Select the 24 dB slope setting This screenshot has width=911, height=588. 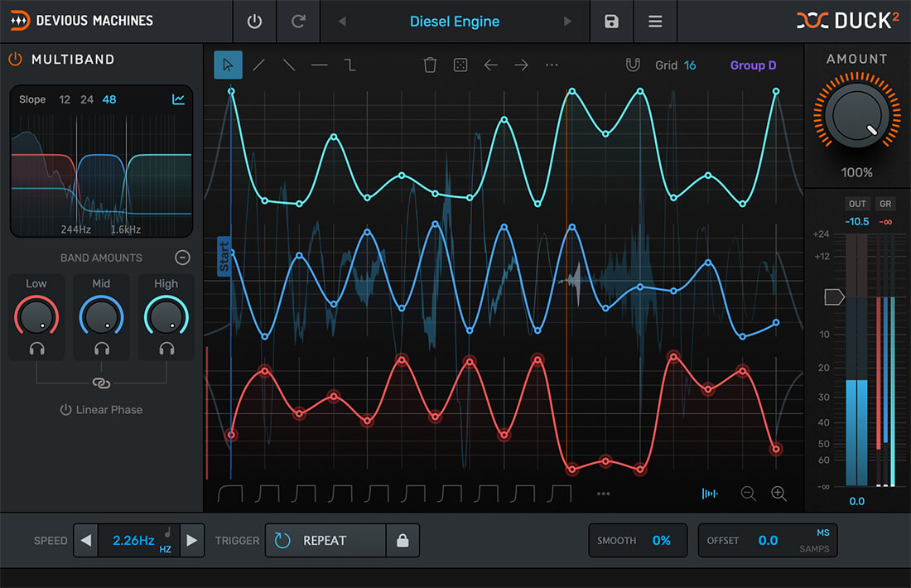(86, 99)
